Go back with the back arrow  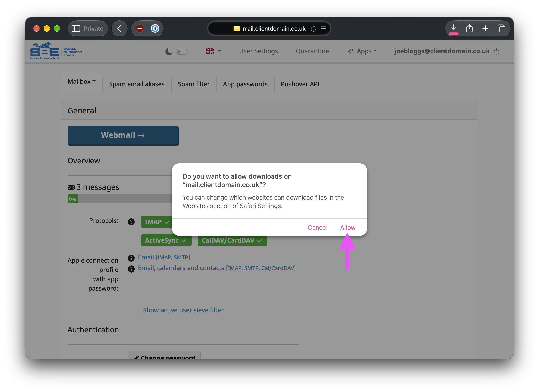click(119, 28)
